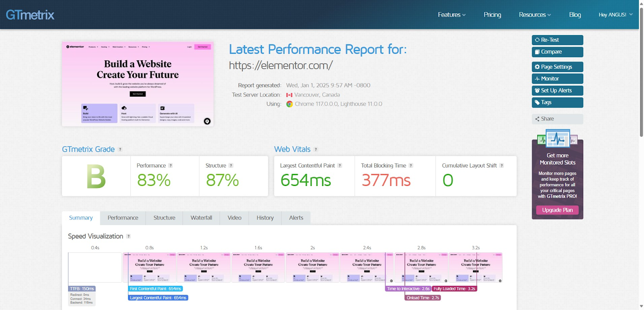Open the History tab
This screenshot has width=644, height=310.
(x=265, y=218)
